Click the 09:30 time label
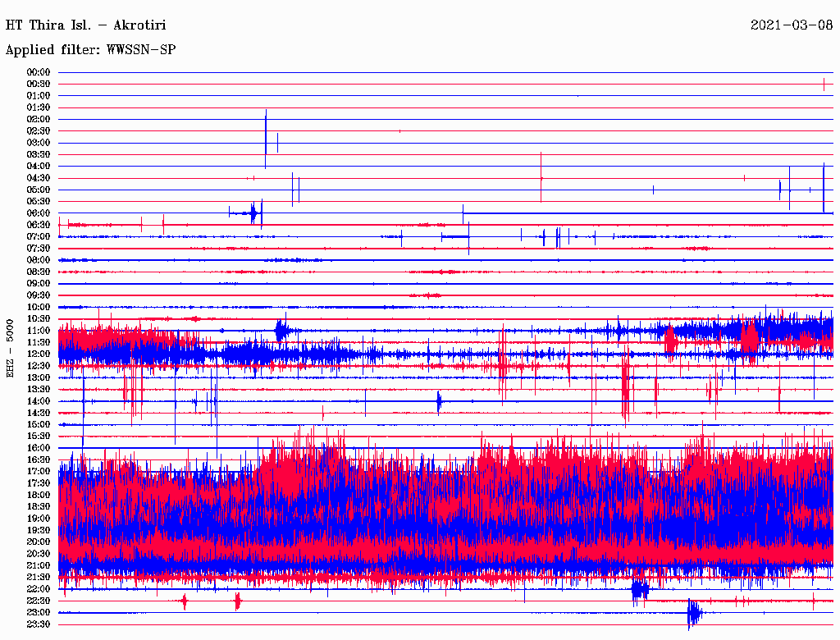 click(x=39, y=295)
